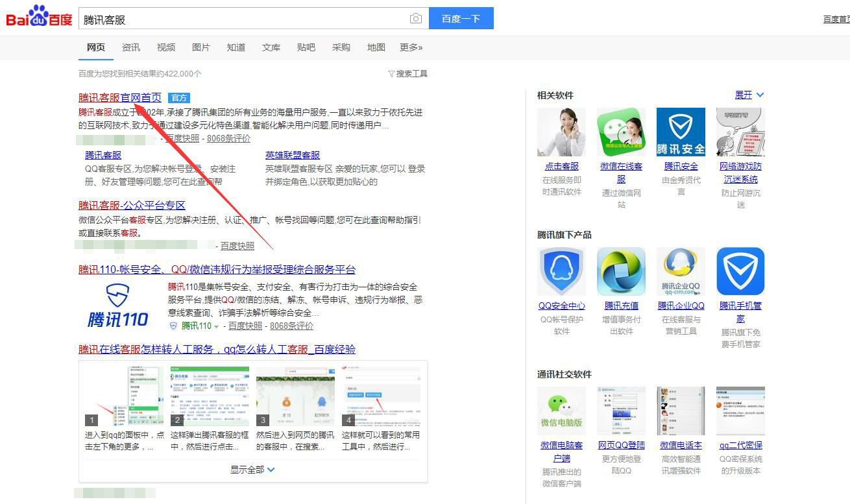Image resolution: width=850 pixels, height=504 pixels.
Task: Click the 腾讯充值 text link
Action: tap(621, 306)
